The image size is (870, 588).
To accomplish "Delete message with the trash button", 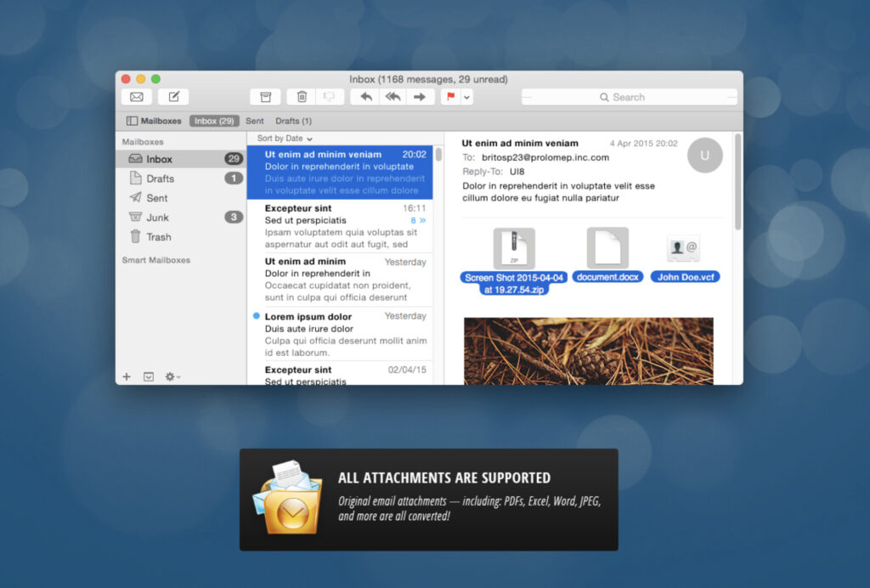I will tap(302, 97).
